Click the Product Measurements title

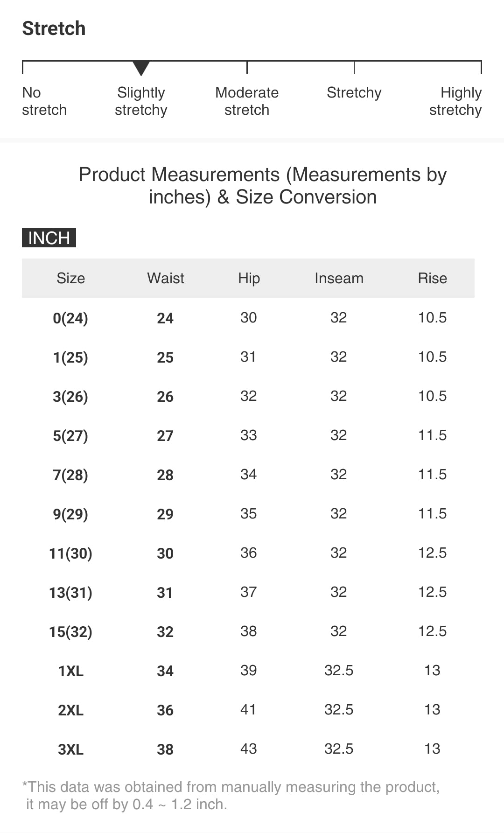[x=263, y=186]
